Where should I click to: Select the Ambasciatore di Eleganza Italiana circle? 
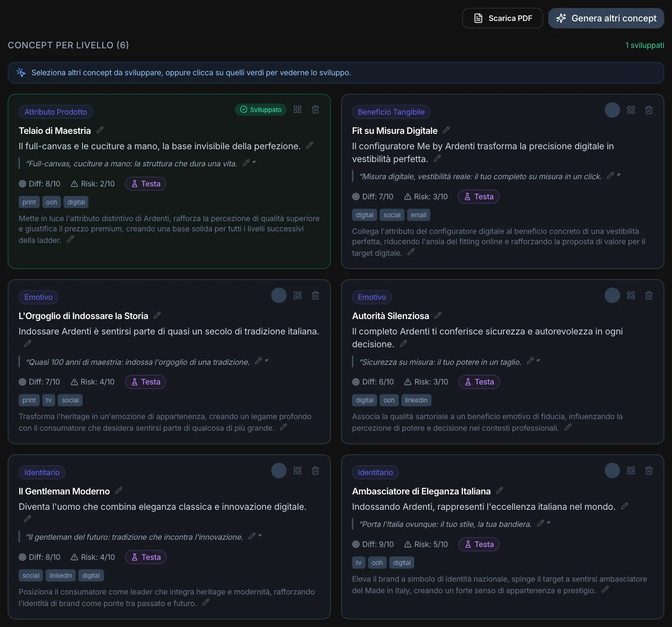tap(612, 470)
